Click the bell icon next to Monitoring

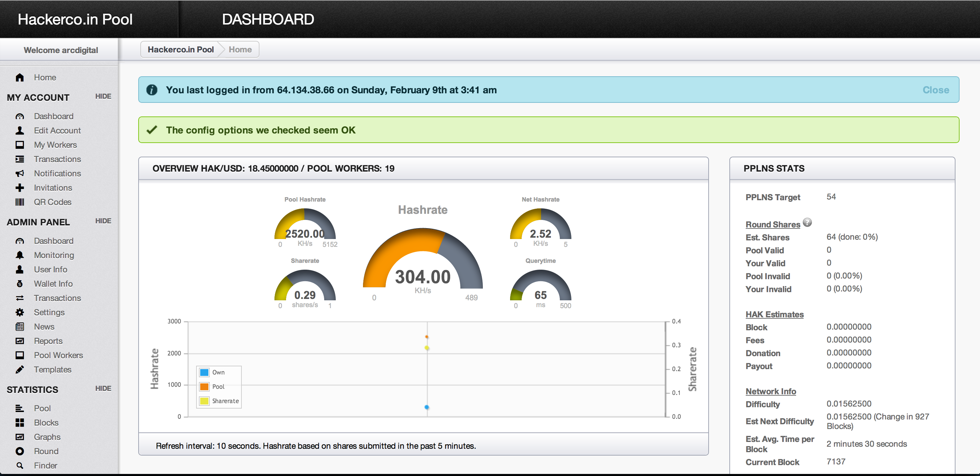click(x=20, y=255)
